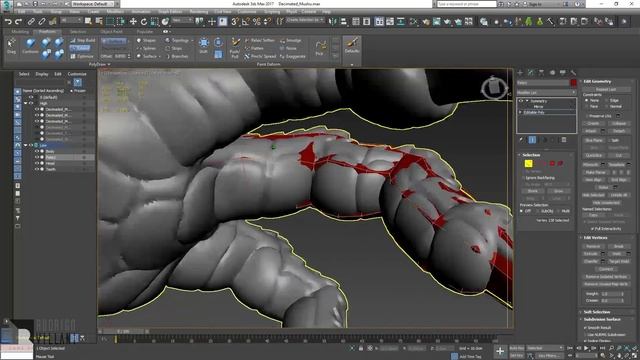This screenshot has height=360, width=640.
Task: Collapse the Low layer in scene explorer
Action: coord(26,145)
